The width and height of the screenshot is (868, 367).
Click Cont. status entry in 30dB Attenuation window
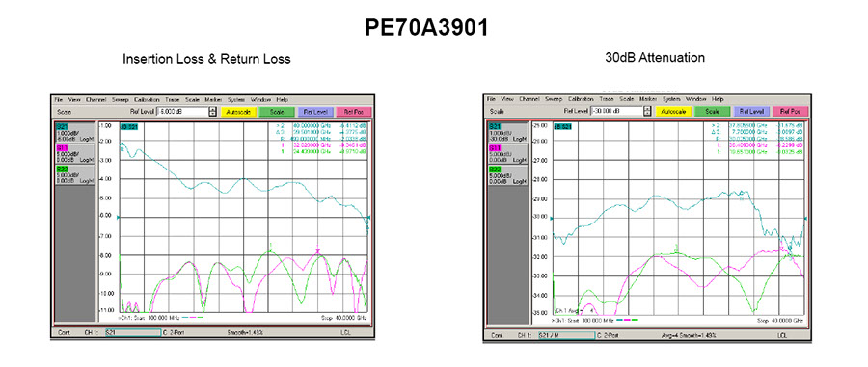point(498,335)
